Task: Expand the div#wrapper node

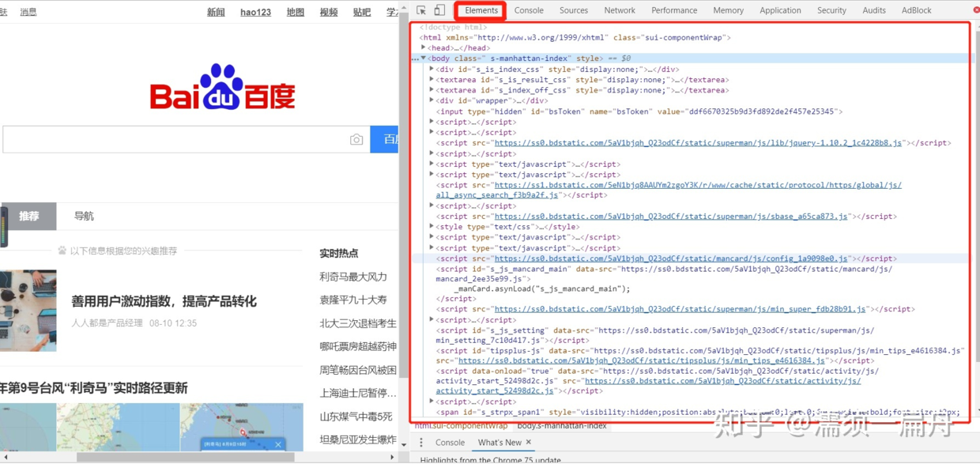Action: pos(432,100)
